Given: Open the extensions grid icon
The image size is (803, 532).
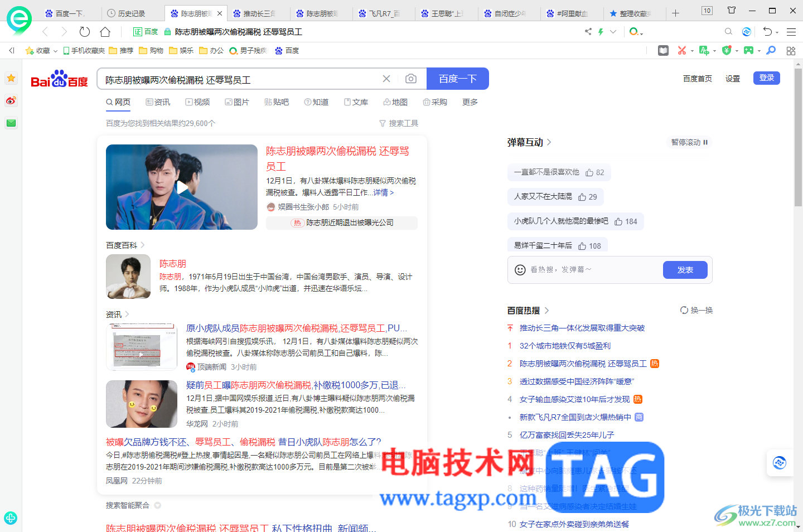Looking at the screenshot, I should pyautogui.click(x=791, y=50).
